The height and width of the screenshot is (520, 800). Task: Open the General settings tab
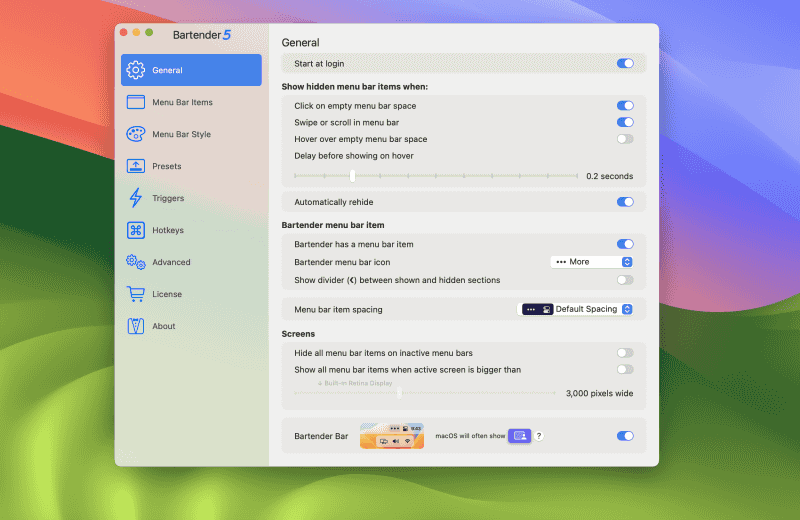pos(191,70)
